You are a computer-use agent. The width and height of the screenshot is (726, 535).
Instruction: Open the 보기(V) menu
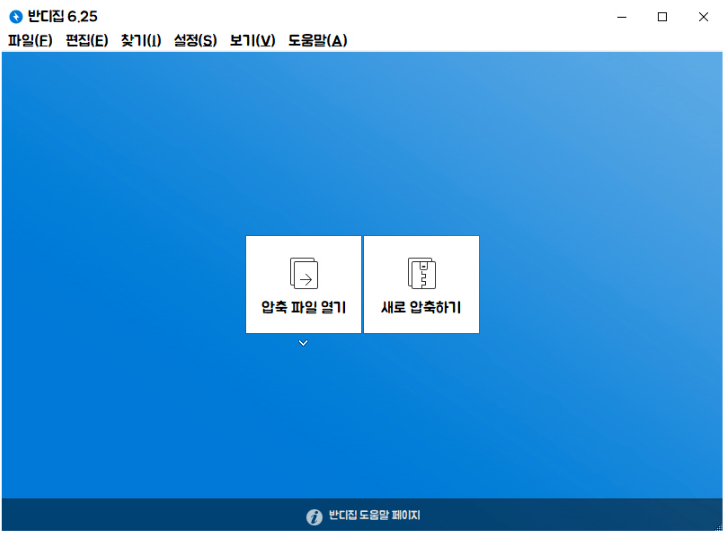click(x=252, y=40)
